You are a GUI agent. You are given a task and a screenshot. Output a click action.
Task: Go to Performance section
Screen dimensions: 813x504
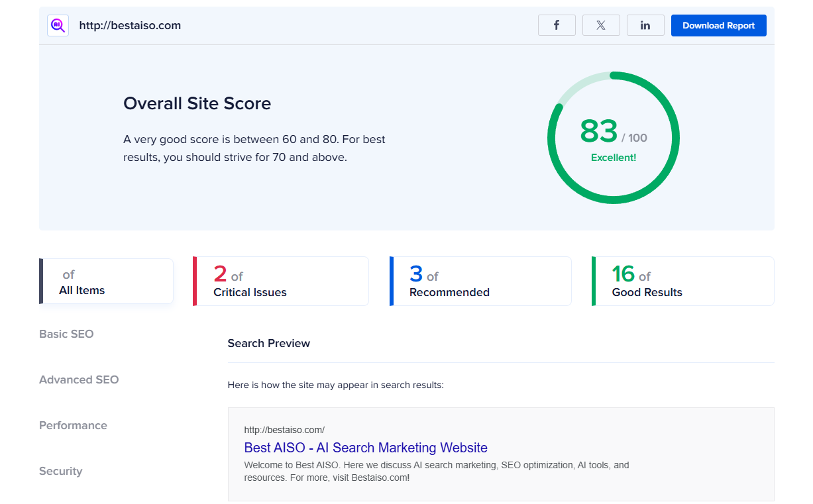click(x=73, y=425)
